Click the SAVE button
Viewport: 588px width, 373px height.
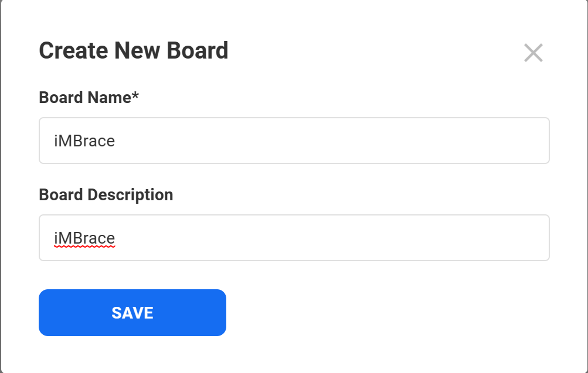[x=132, y=313]
